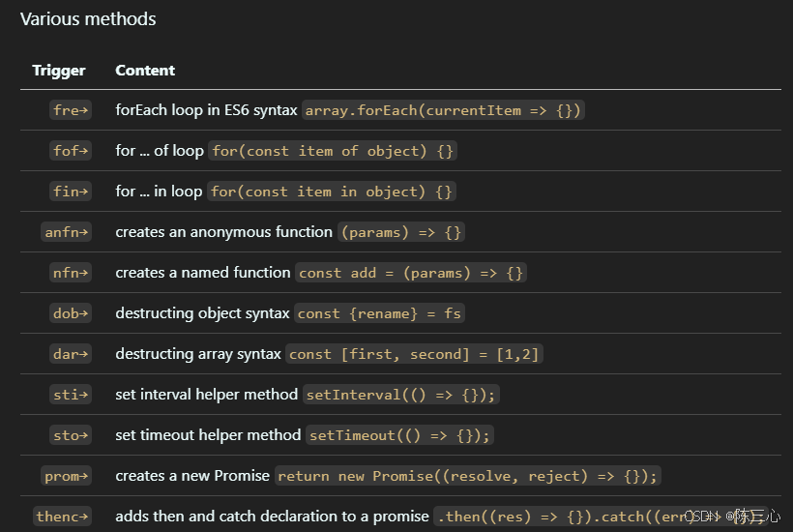Click the anfn→ trigger code
The image size is (793, 532).
click(67, 232)
